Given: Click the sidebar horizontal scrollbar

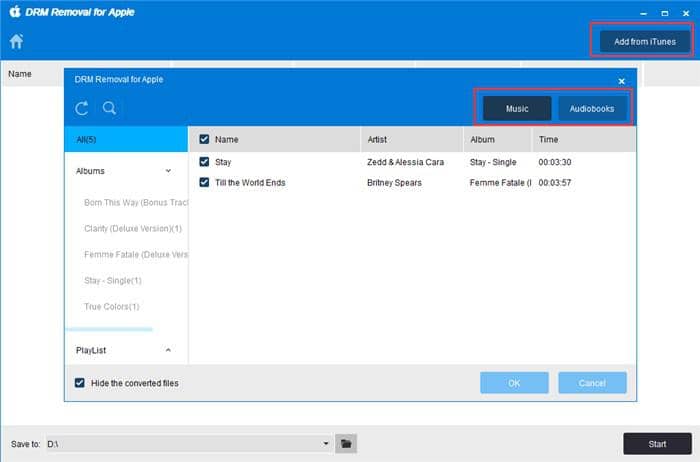Looking at the screenshot, I should click(109, 329).
